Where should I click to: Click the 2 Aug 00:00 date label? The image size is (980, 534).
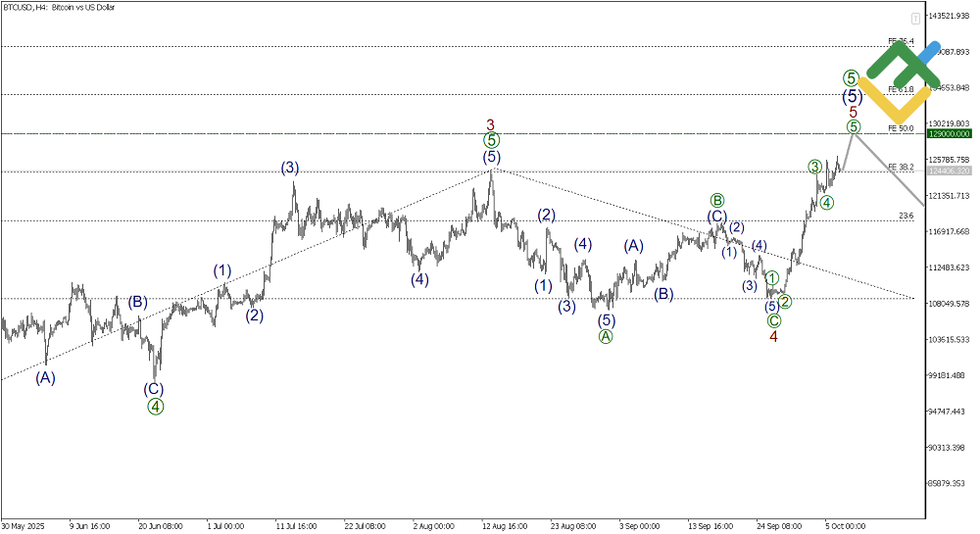click(x=433, y=526)
